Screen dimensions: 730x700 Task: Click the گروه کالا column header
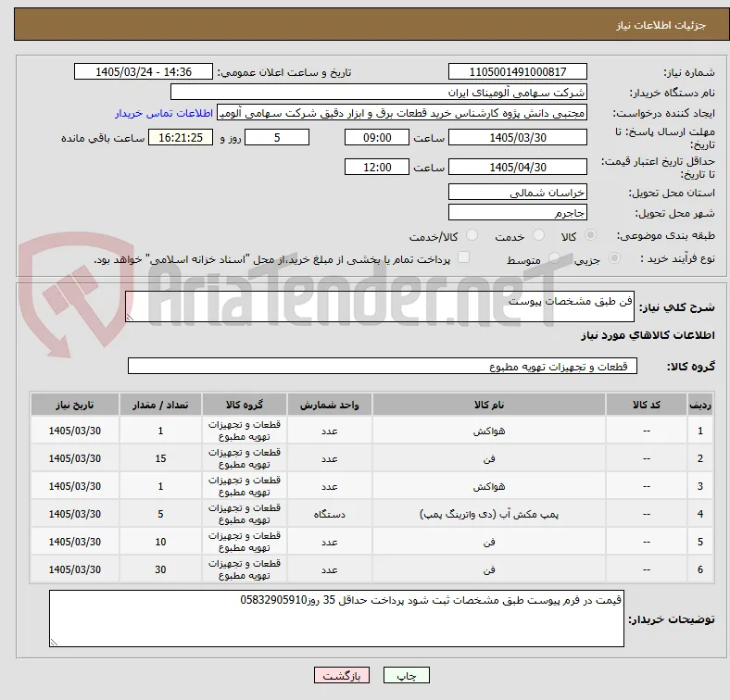pyautogui.click(x=245, y=405)
